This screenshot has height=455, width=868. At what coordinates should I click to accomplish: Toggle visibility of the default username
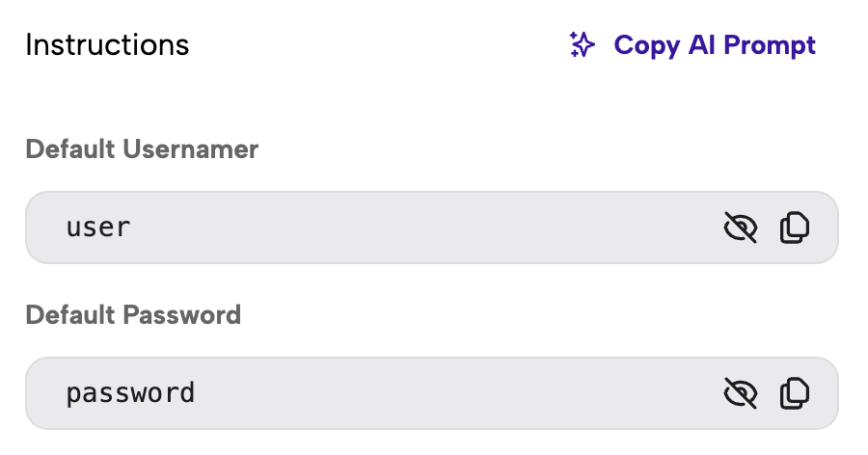tap(740, 227)
